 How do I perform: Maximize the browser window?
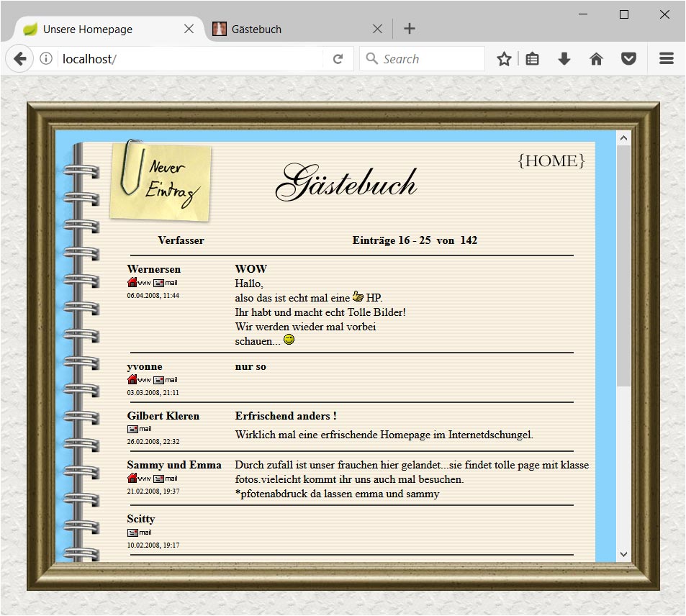[624, 14]
